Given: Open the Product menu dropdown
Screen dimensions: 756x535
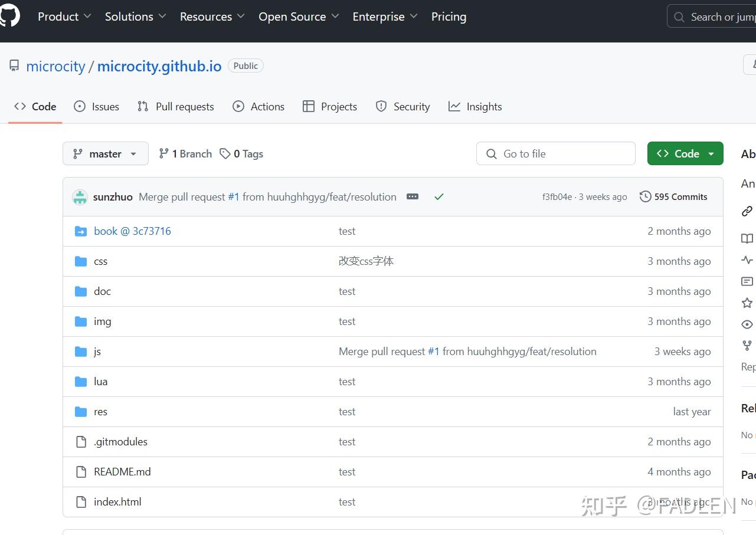Looking at the screenshot, I should click(x=64, y=17).
